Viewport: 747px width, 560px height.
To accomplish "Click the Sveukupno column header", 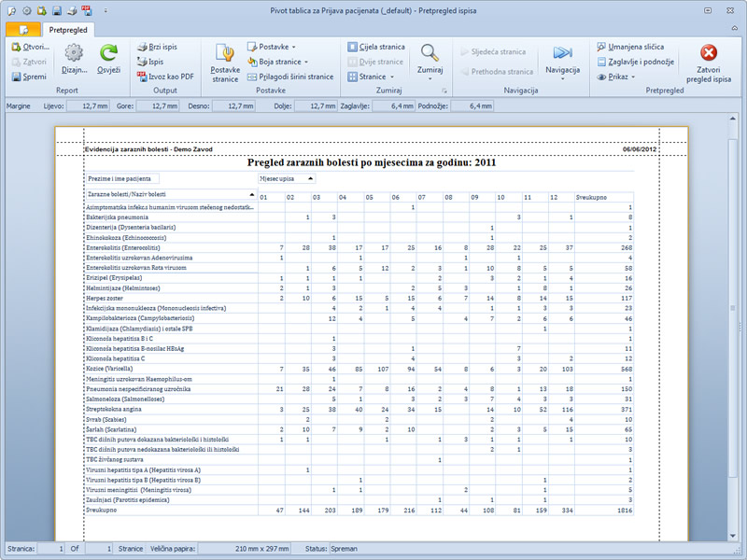I will (x=603, y=197).
